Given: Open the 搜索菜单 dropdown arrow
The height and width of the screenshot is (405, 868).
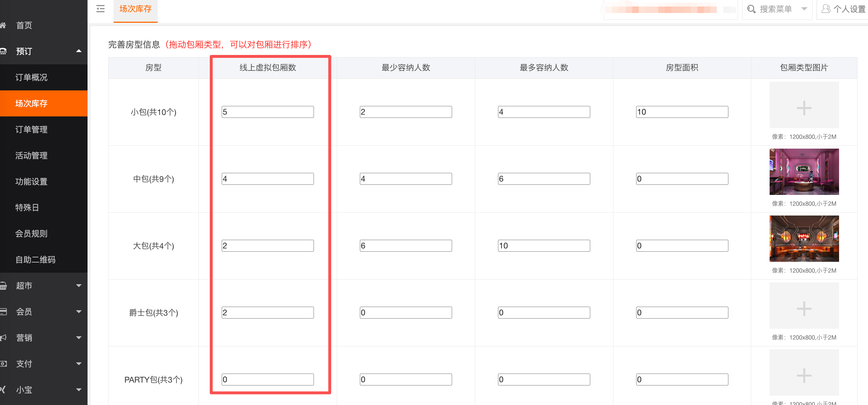Looking at the screenshot, I should click(x=804, y=9).
